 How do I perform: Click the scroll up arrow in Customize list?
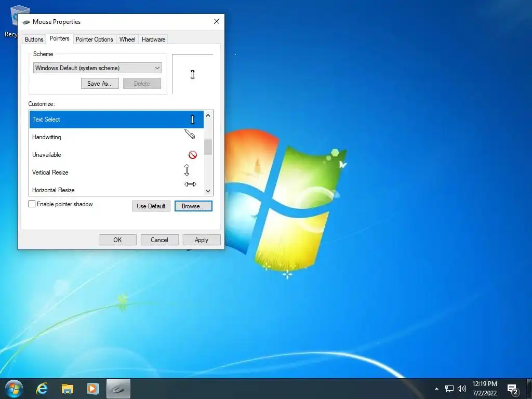click(208, 116)
